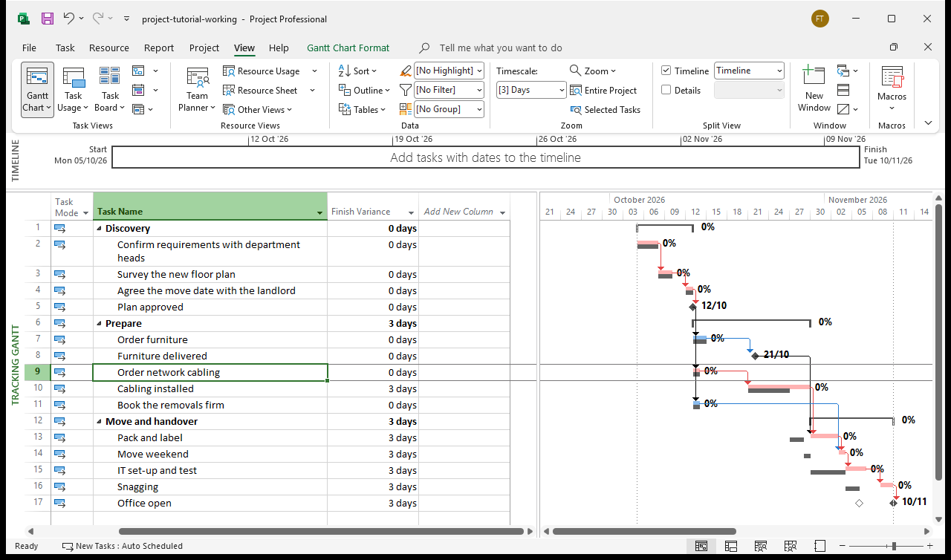This screenshot has width=951, height=560.
Task: Expand the Sort menu
Action: [358, 71]
